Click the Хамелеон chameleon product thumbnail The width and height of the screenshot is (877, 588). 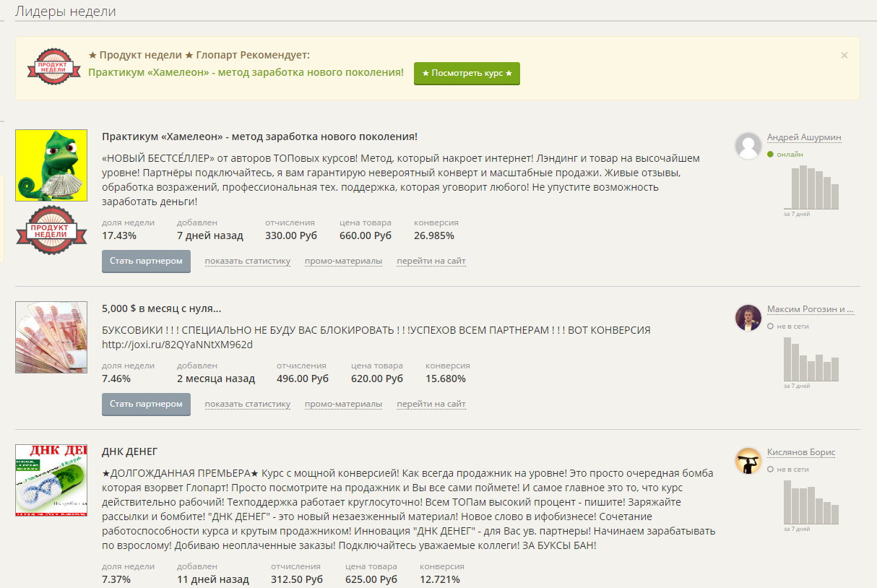pyautogui.click(x=51, y=165)
